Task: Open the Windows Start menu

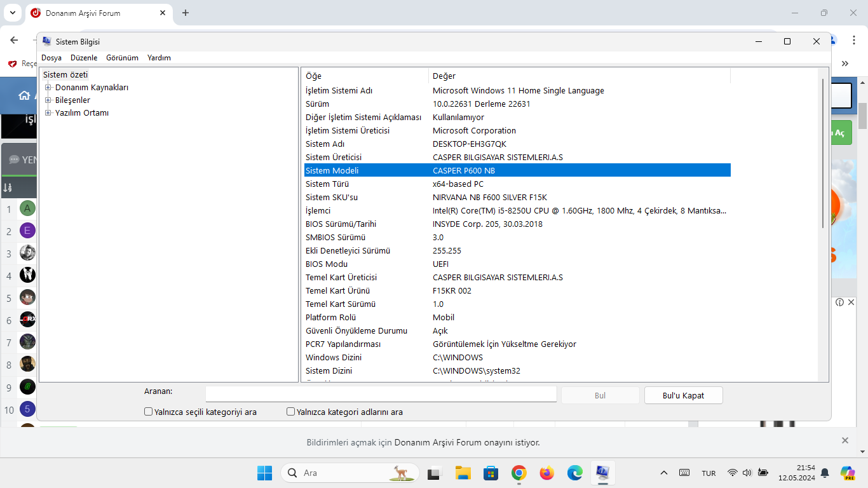Action: (x=264, y=473)
